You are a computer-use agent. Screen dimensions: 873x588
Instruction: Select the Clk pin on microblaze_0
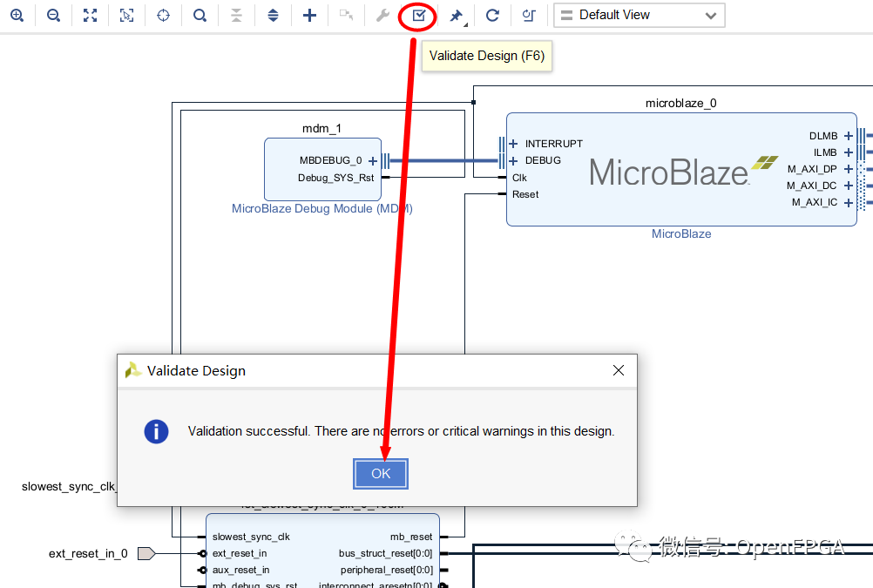519,178
